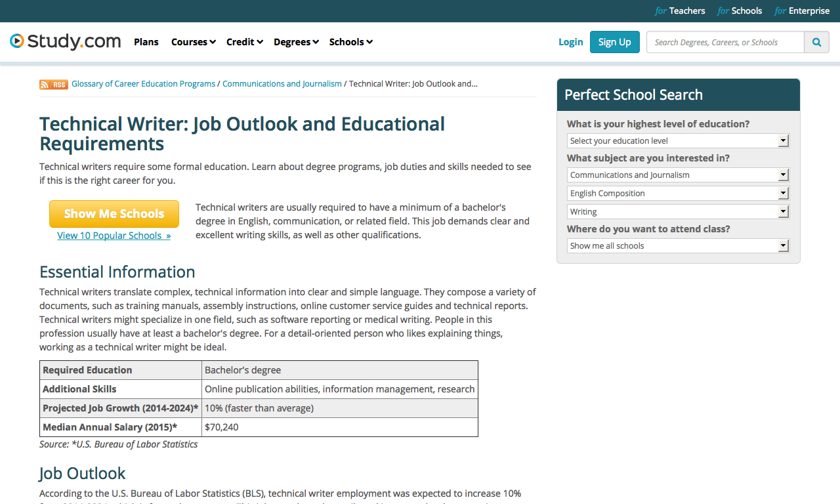Open Glossary of Career Education Programs breadcrumb
Image resolution: width=840 pixels, height=504 pixels.
[143, 84]
